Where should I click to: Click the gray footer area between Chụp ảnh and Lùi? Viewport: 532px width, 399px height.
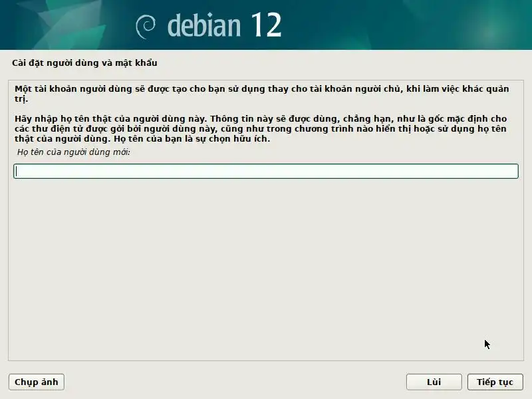pyautogui.click(x=235, y=382)
